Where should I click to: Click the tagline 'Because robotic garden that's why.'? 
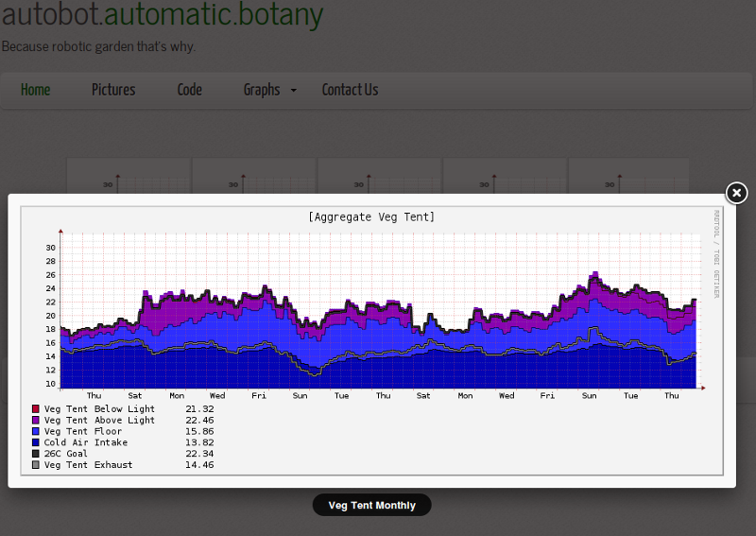98,47
